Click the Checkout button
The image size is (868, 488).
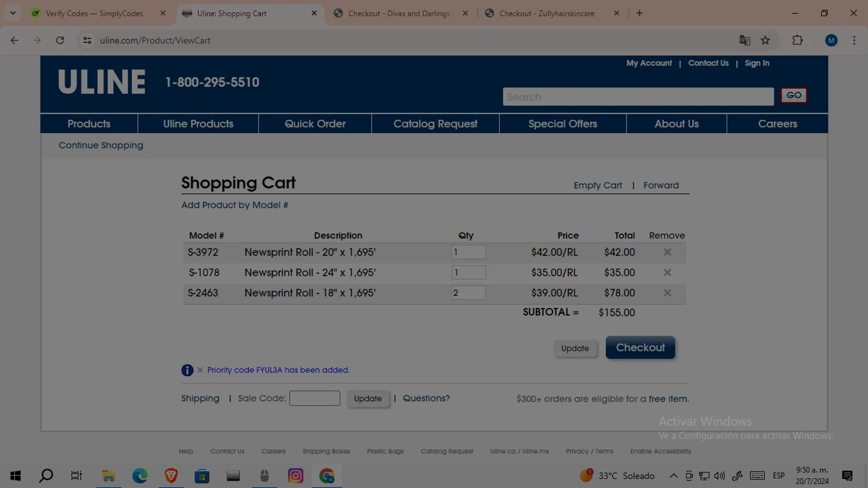point(641,348)
